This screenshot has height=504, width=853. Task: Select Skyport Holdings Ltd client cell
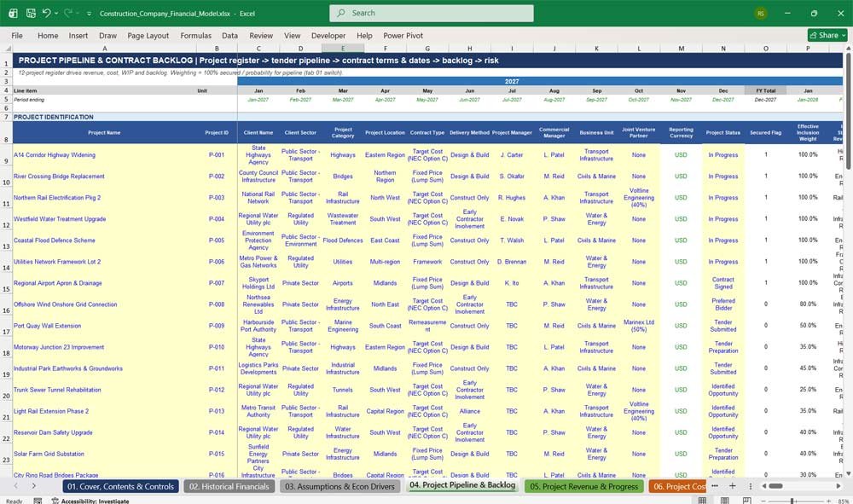pos(258,283)
